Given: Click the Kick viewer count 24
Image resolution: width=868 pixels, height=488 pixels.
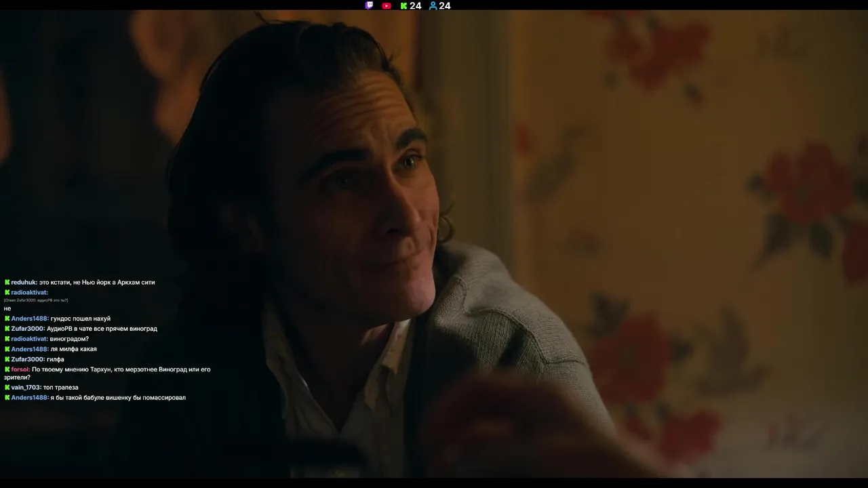Looking at the screenshot, I should 416,5.
